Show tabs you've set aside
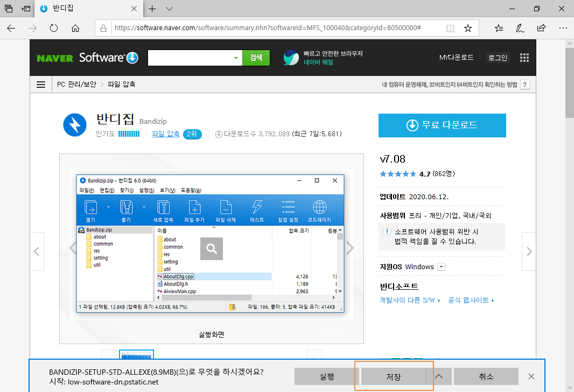Image resolution: width=574 pixels, height=392 pixels. click(x=9, y=9)
